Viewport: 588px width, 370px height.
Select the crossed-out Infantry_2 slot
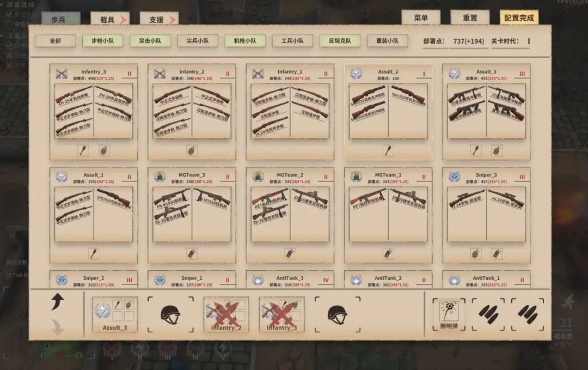coord(226,314)
